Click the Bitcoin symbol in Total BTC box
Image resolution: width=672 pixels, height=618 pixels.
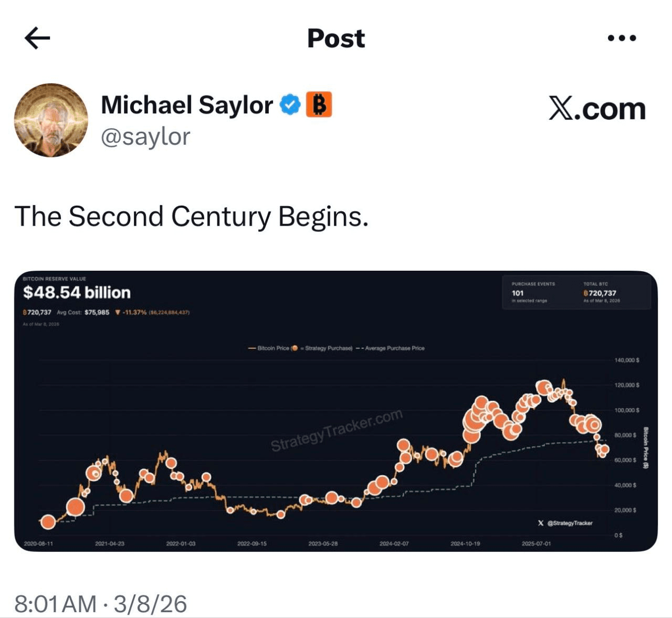(x=586, y=293)
